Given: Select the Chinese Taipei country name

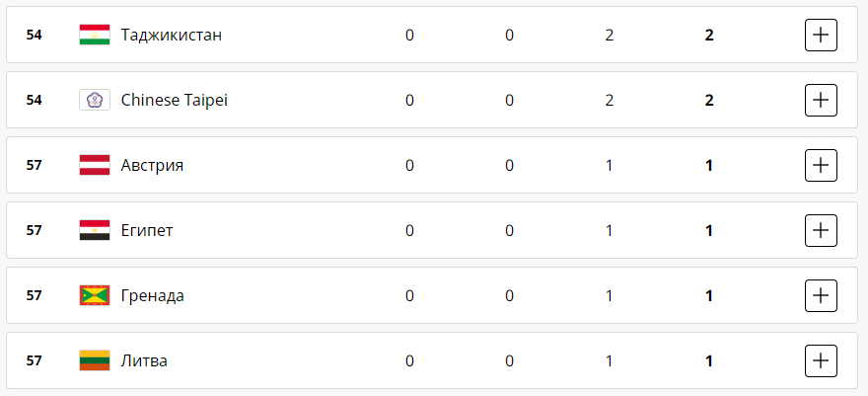Looking at the screenshot, I should coord(174,100).
